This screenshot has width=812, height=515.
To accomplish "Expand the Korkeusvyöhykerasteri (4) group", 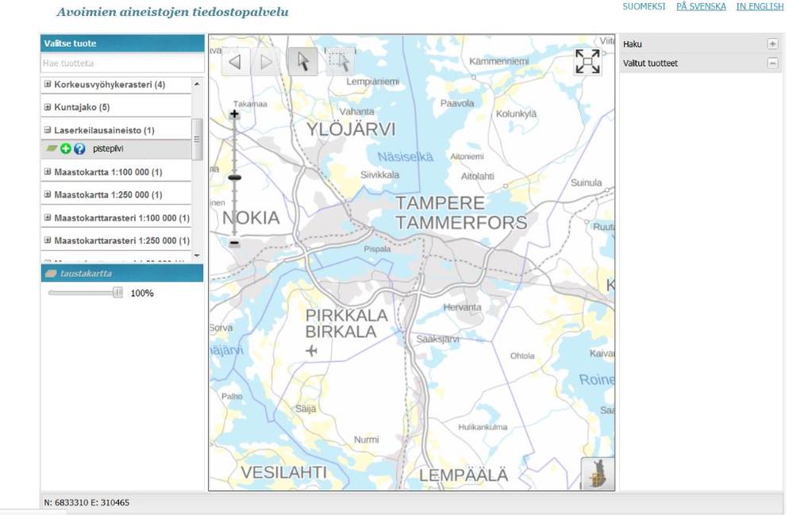I will tap(48, 84).
